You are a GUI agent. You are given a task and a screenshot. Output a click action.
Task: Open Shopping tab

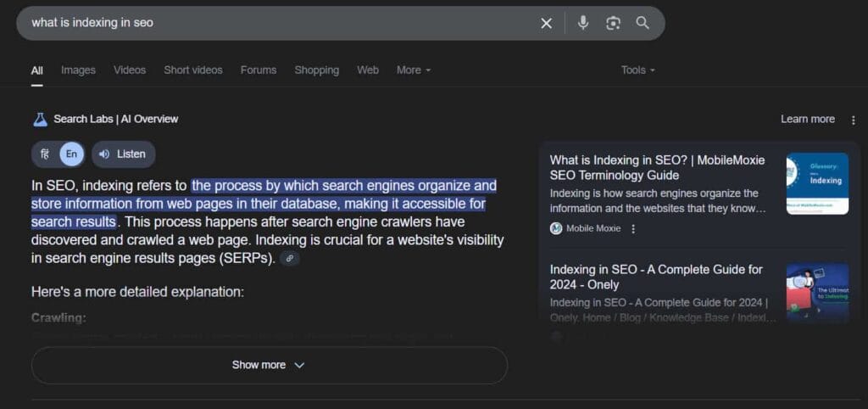tap(317, 70)
